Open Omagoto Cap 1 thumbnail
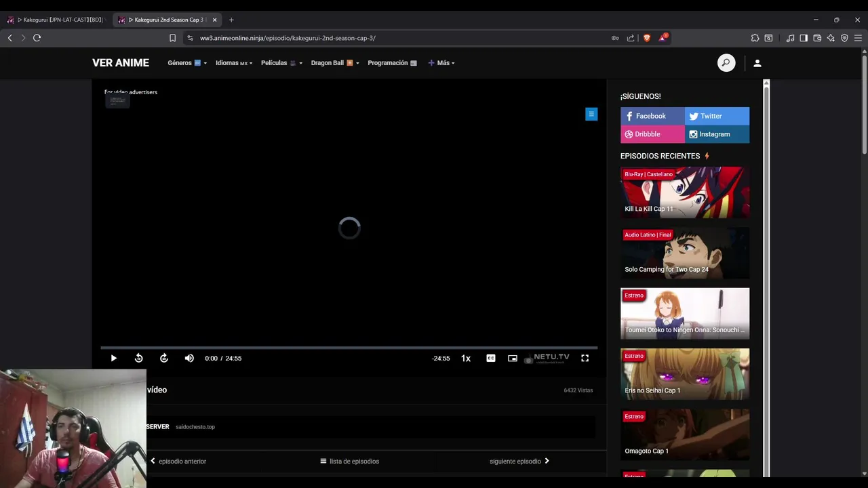Screen dimensions: 868x488 point(685,434)
